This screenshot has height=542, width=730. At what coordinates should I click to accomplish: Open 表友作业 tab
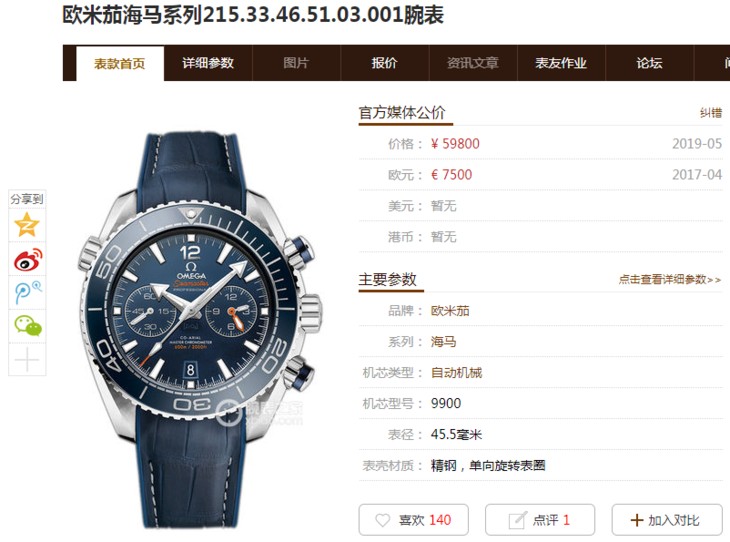pos(561,63)
